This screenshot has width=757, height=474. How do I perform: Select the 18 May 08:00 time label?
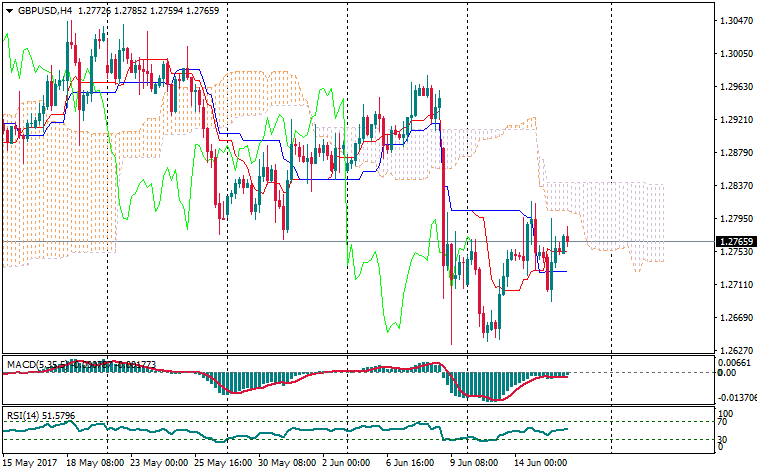click(x=94, y=463)
